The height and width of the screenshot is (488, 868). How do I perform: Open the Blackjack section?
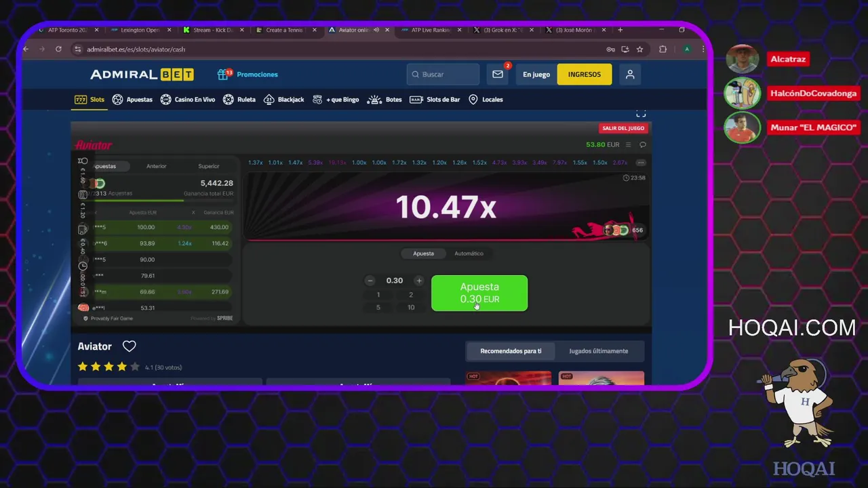[283, 100]
